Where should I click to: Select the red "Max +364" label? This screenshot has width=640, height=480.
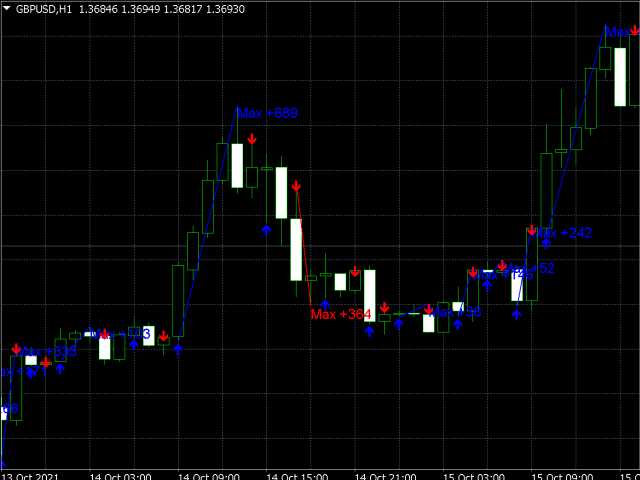341,315
